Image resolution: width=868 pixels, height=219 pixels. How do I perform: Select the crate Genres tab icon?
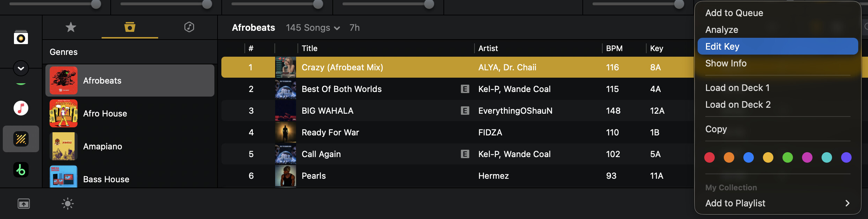pyautogui.click(x=130, y=27)
